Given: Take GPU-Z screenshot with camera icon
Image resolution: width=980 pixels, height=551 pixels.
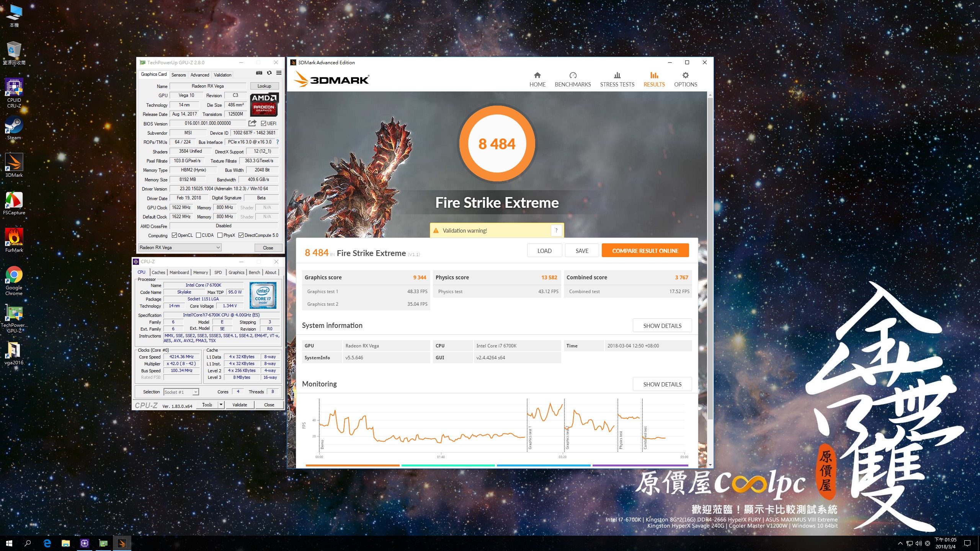Looking at the screenshot, I should tap(259, 73).
